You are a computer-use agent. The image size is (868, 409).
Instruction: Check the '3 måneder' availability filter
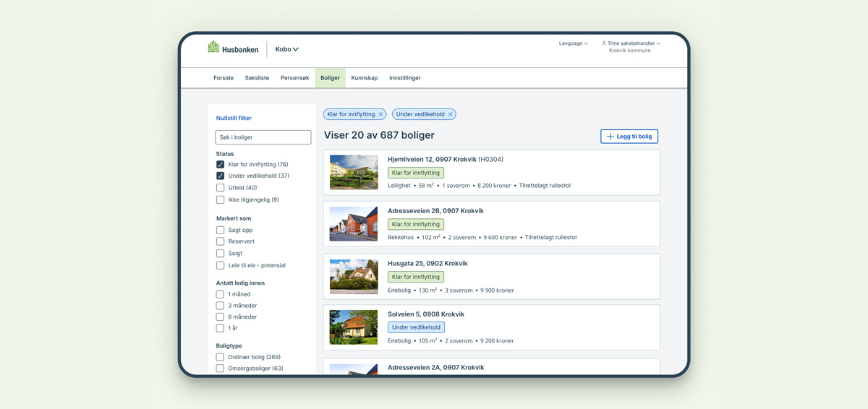[x=221, y=306]
